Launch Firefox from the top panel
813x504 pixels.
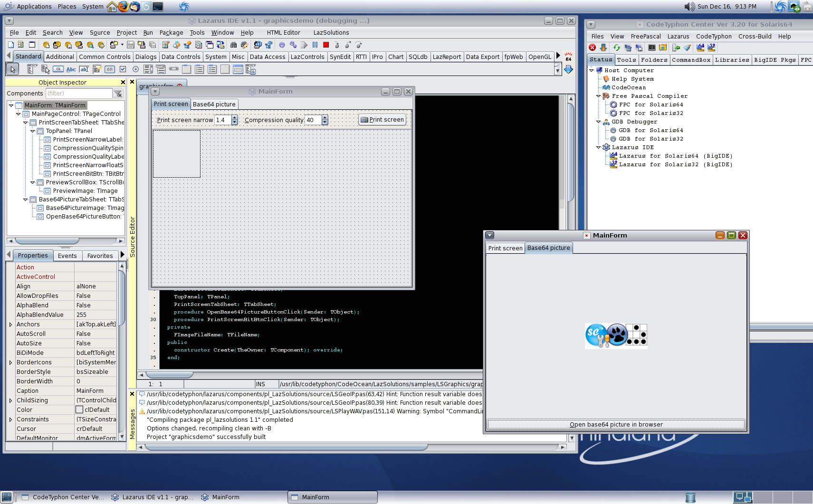124,6
